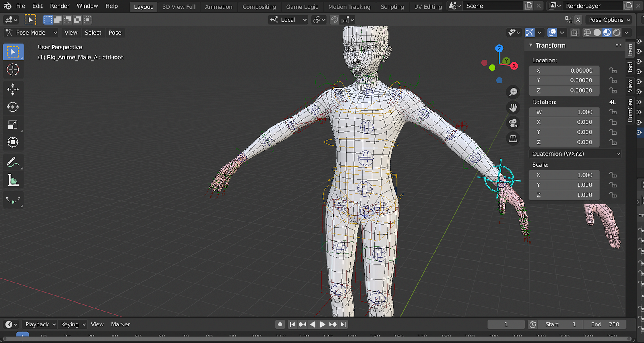Image resolution: width=644 pixels, height=343 pixels.
Task: Select the Rotate tool in left toolbar
Action: click(13, 107)
